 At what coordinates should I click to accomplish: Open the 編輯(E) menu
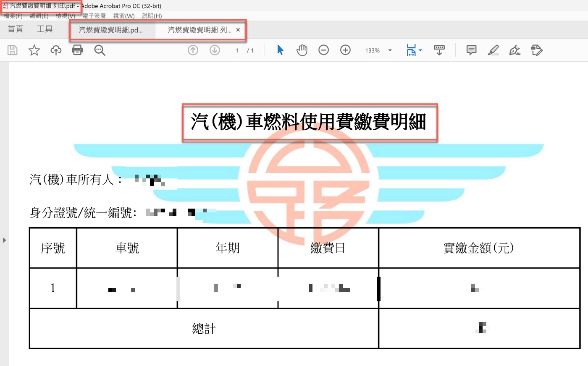click(39, 16)
